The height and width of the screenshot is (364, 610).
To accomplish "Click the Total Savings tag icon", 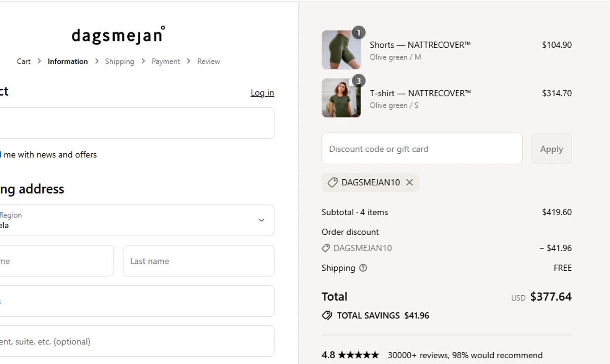I will tap(327, 316).
